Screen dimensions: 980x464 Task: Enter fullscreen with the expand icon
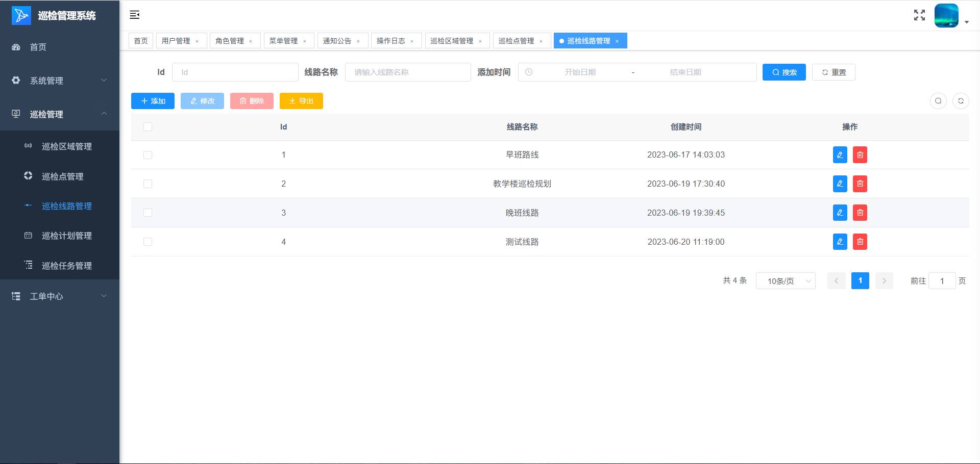[919, 15]
